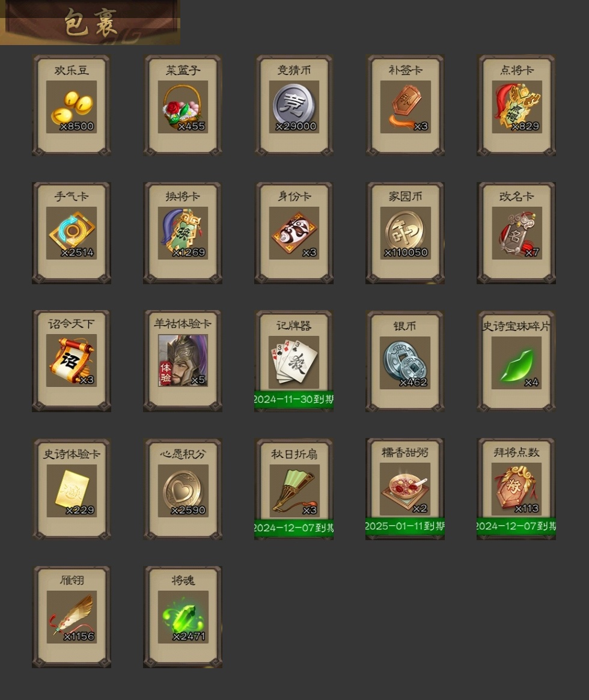Select the 家园币 bronze coin item
The image size is (589, 700).
coord(405,233)
